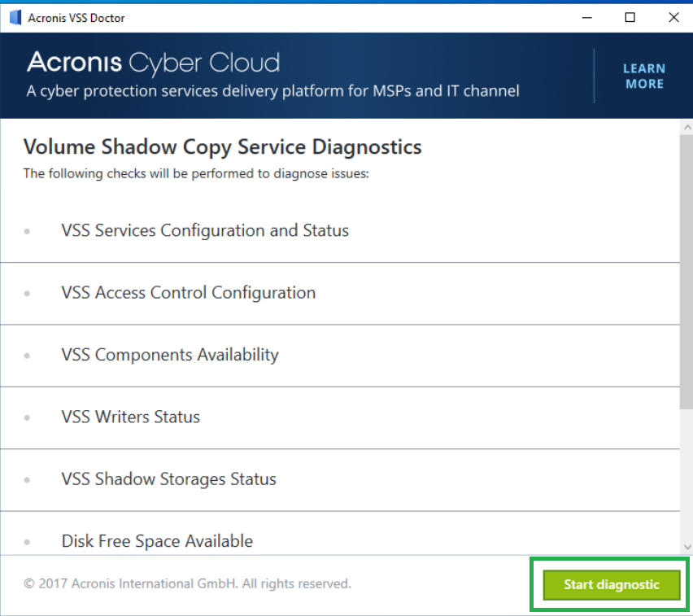Select the VSS Shadow Storages Status check
Screen dimensions: 693x616
[168, 479]
